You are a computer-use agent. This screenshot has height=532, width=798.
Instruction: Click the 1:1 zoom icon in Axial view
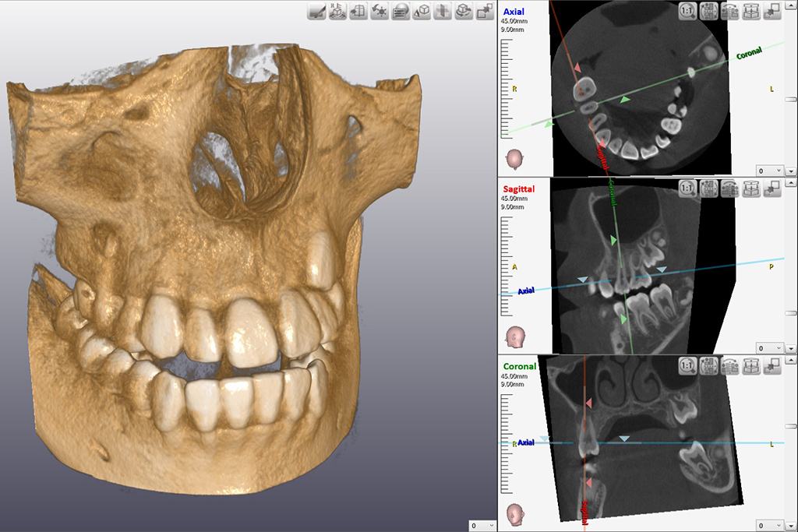tap(688, 11)
